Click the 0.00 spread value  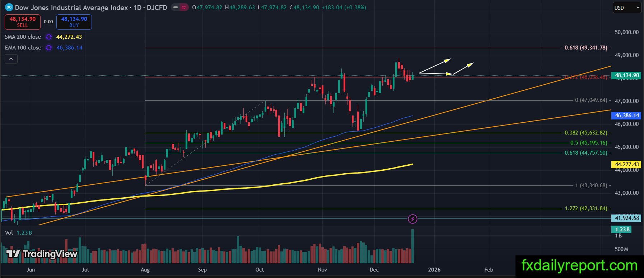coord(48,22)
